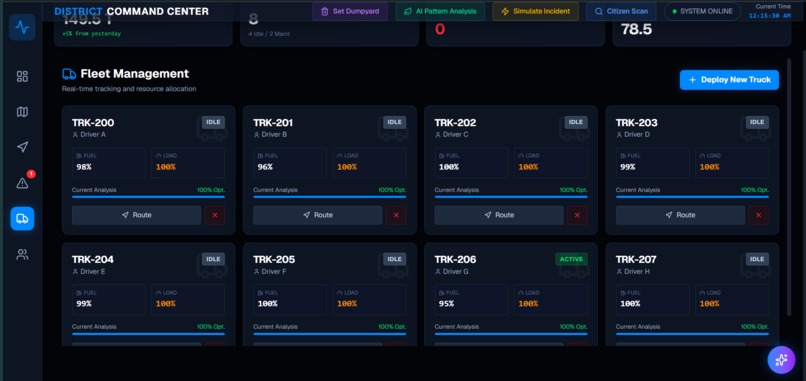
Task: Click the 100% load value on TRK-203
Action: point(709,167)
